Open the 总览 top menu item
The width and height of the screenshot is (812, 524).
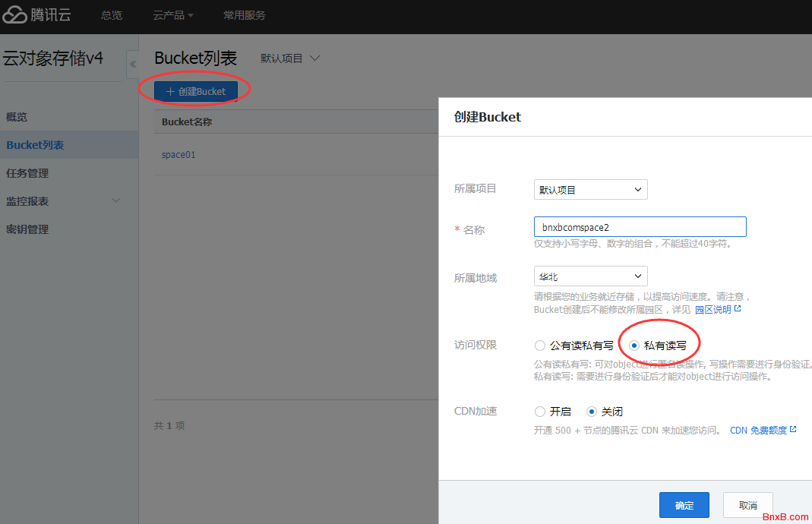click(112, 15)
